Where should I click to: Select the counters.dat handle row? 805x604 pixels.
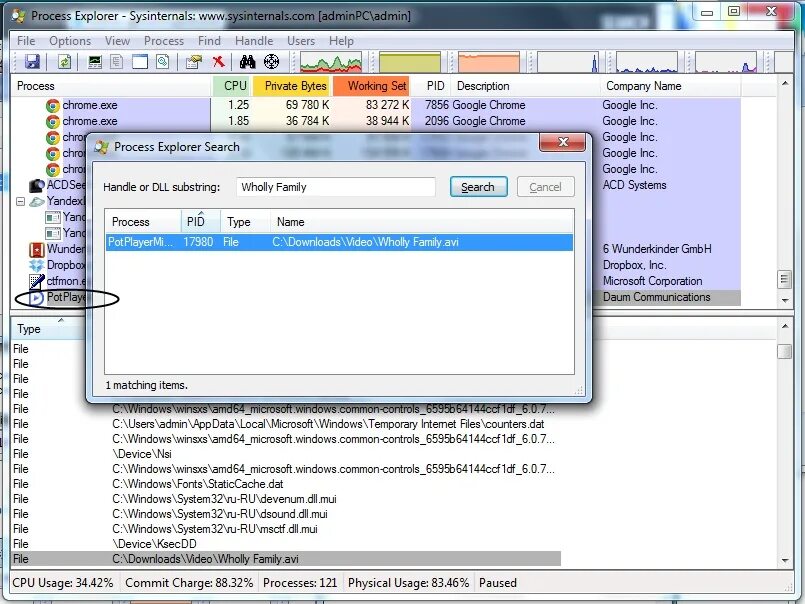(x=285, y=424)
